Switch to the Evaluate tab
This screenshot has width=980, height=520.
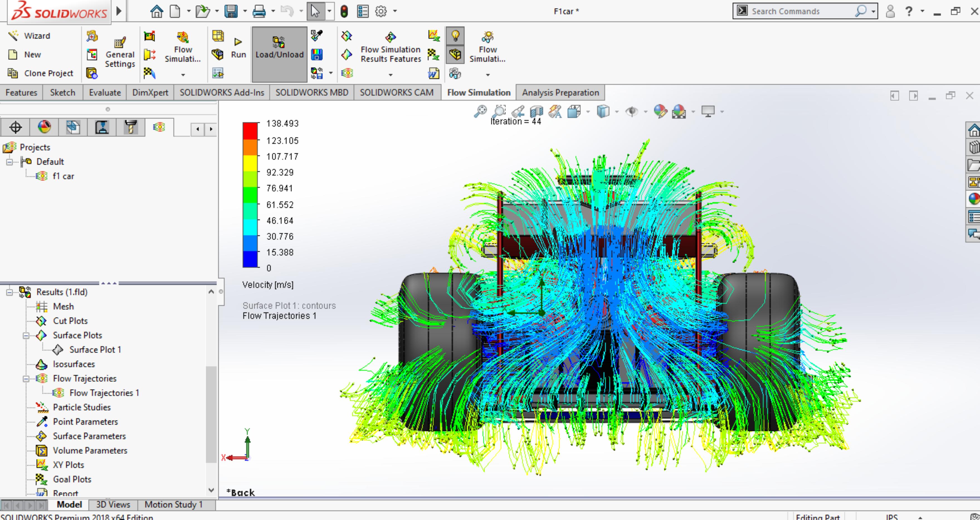105,92
